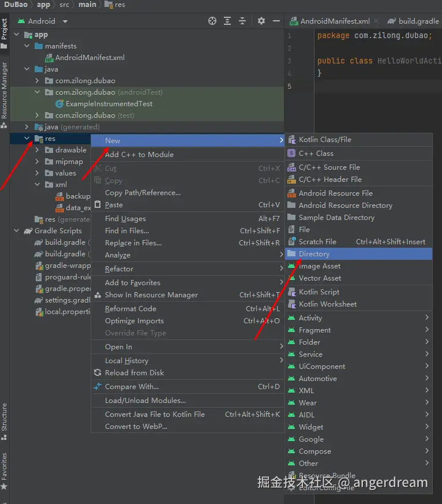Choose Find in Files...
The height and width of the screenshot is (504, 442).
pyautogui.click(x=188, y=231)
